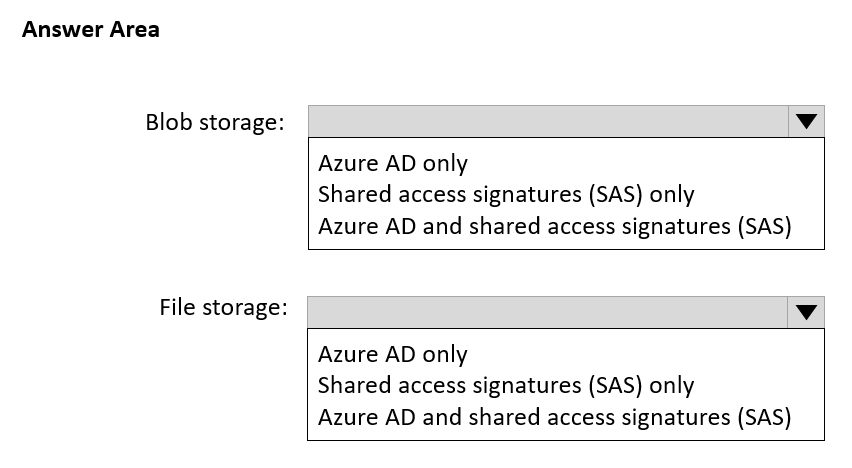Pick 'Azure AD and shared access signatures' for Blob storage
The width and height of the screenshot is (852, 468).
click(x=554, y=226)
